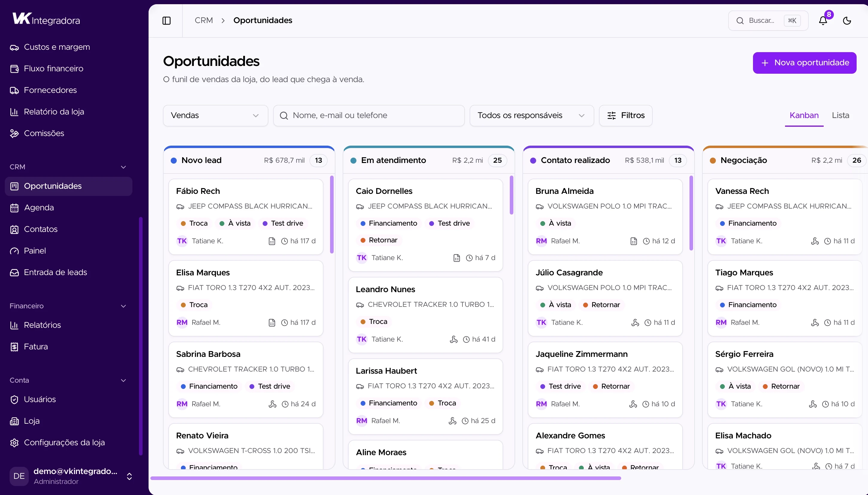Switch to the Kanban tab
868x495 pixels.
point(804,116)
